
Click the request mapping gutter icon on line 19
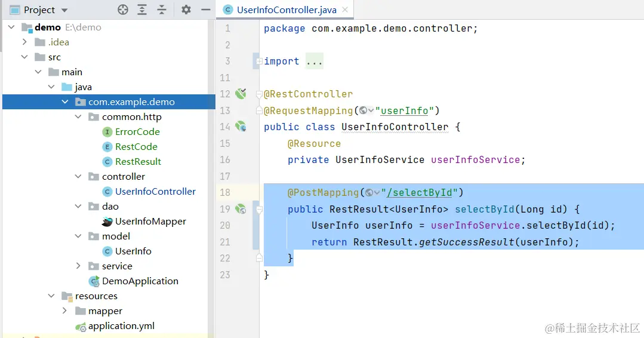click(x=241, y=208)
